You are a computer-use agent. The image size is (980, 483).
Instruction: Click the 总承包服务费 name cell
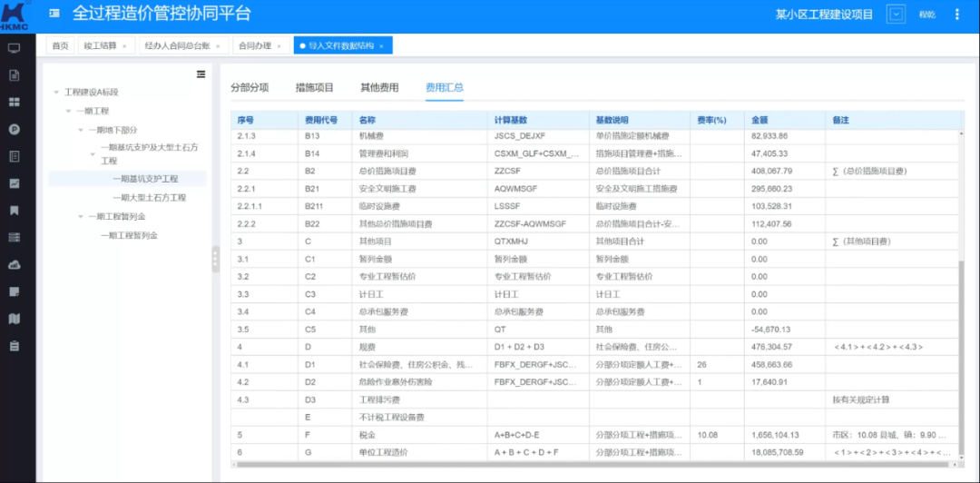pos(419,311)
